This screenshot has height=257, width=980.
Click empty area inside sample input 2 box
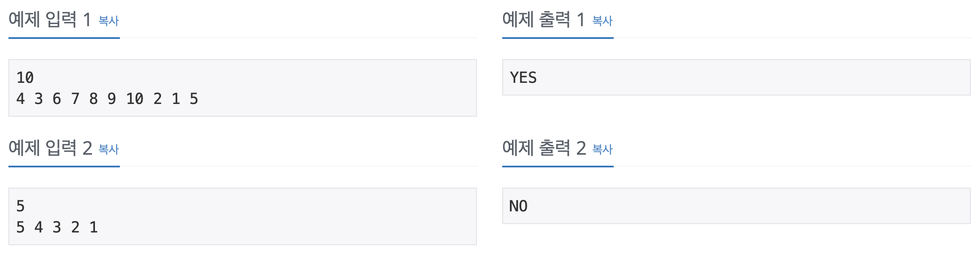295,216
